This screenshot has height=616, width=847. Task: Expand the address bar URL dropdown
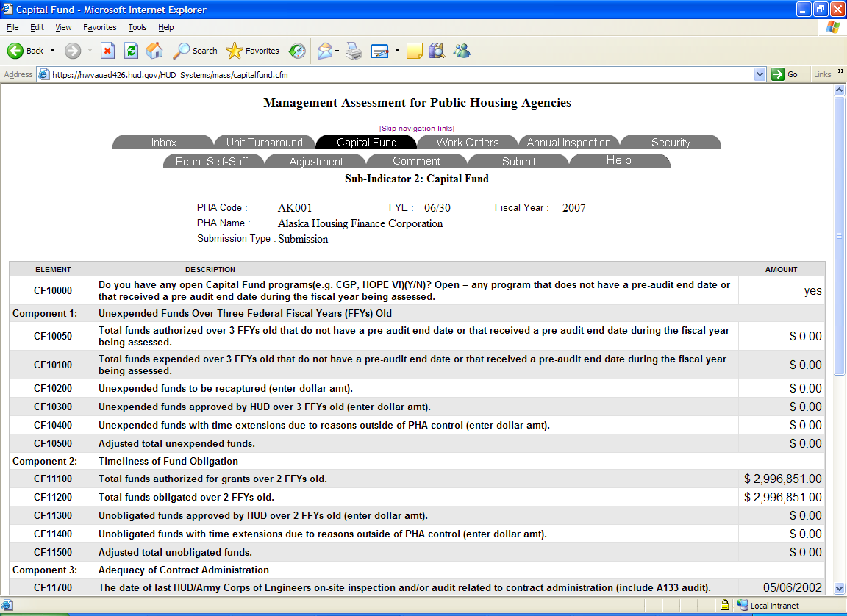[x=760, y=74]
